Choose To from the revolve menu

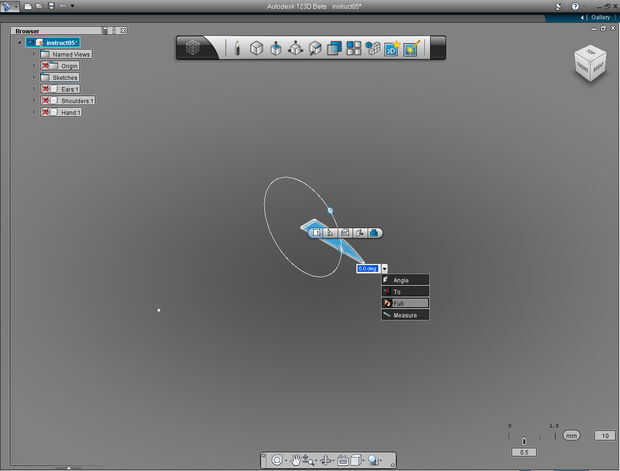pos(405,291)
